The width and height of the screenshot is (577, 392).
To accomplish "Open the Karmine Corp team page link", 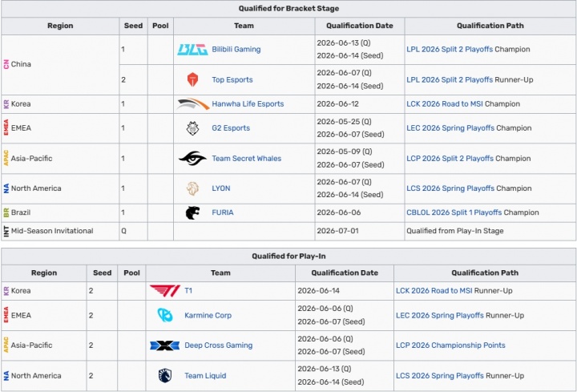I will pyautogui.click(x=208, y=315).
